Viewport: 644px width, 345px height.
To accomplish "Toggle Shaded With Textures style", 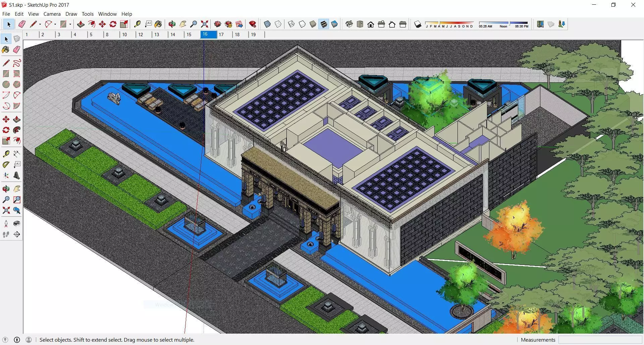I will (x=324, y=24).
